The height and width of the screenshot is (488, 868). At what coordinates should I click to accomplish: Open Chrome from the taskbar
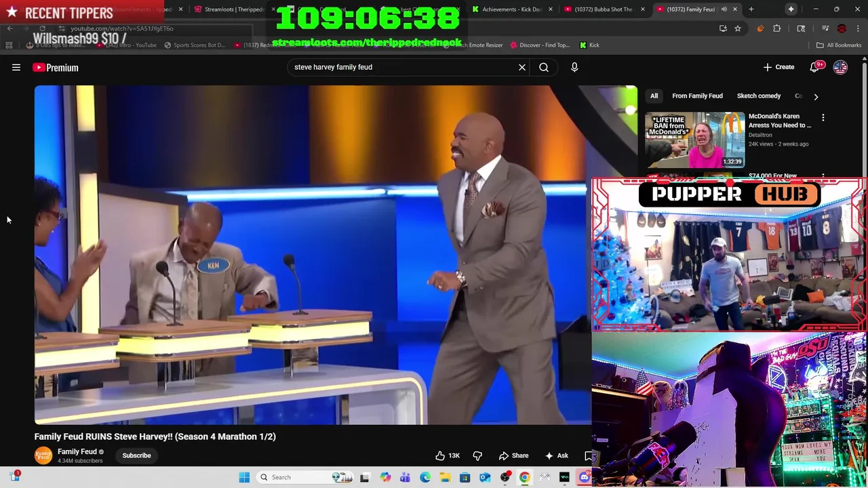pos(525,477)
